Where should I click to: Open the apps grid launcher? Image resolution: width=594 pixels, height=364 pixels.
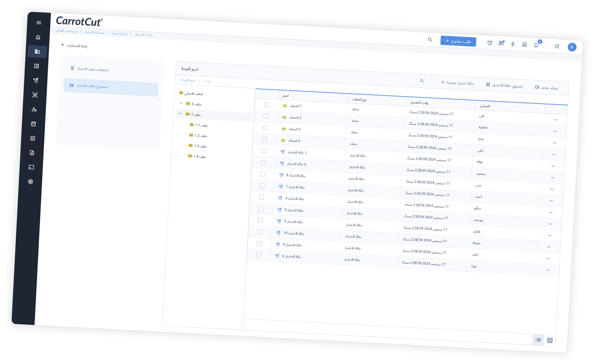[x=557, y=46]
